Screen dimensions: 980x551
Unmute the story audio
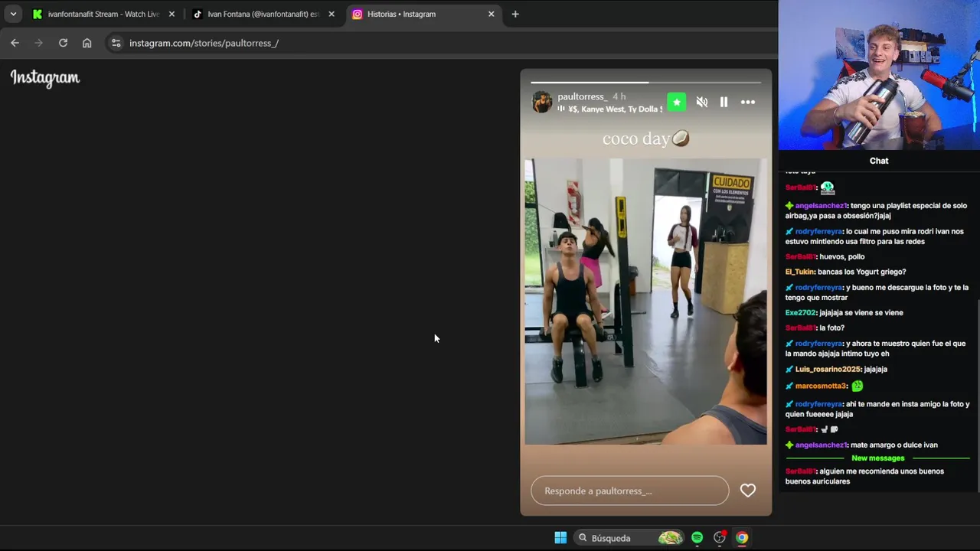click(701, 102)
